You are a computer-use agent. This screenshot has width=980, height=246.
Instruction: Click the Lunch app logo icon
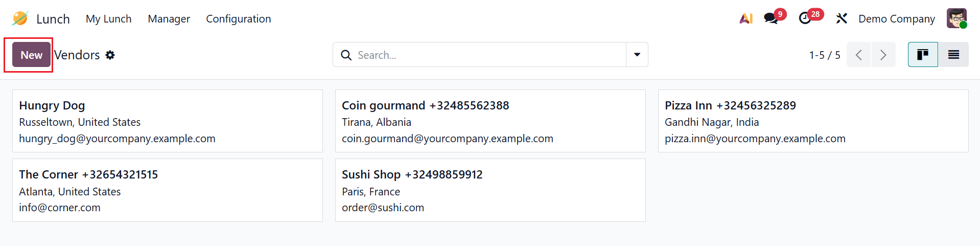click(20, 18)
